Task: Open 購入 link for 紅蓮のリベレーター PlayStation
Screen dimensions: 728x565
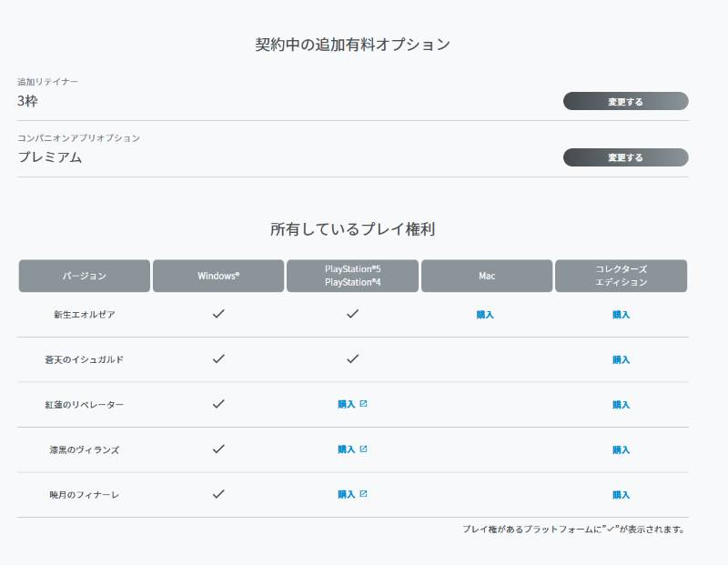Action: tap(347, 404)
